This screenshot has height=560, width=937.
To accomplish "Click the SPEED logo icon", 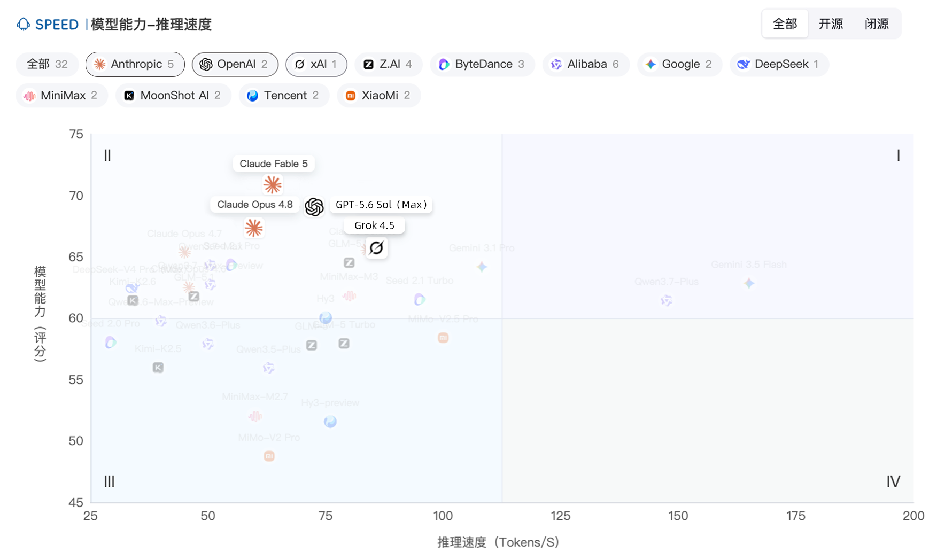I will [x=23, y=24].
